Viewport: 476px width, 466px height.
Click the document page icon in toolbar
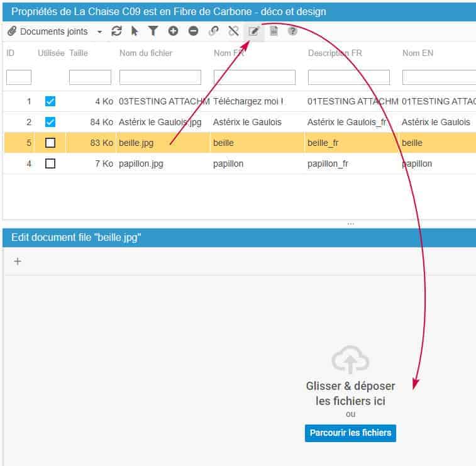[x=274, y=31]
